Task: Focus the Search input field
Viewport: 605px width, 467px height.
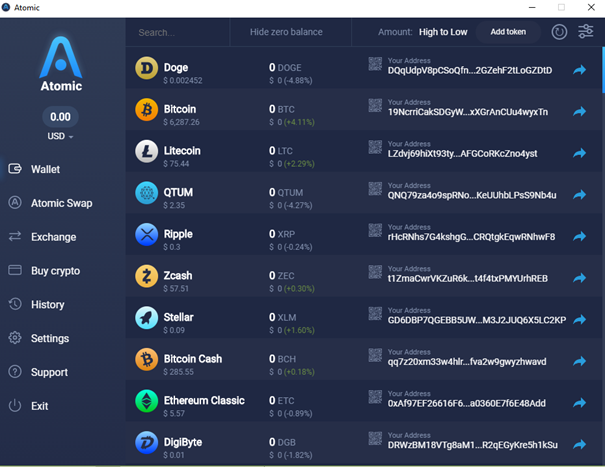Action: [177, 32]
